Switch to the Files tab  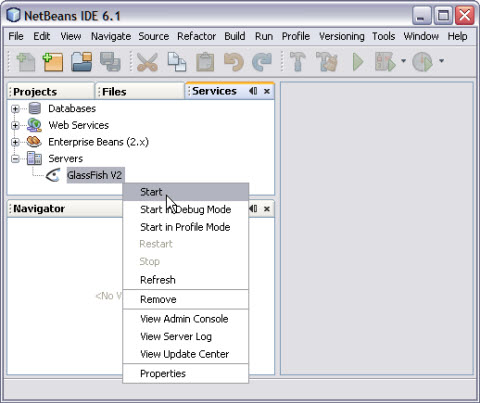click(x=140, y=92)
